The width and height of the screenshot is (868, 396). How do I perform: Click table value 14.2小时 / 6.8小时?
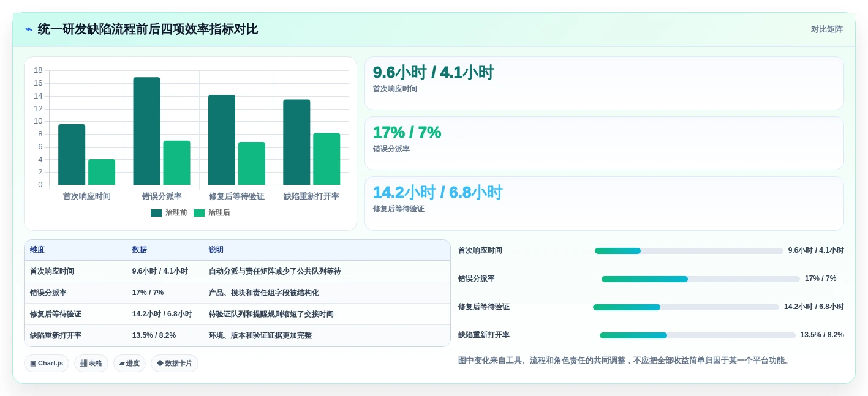point(162,314)
